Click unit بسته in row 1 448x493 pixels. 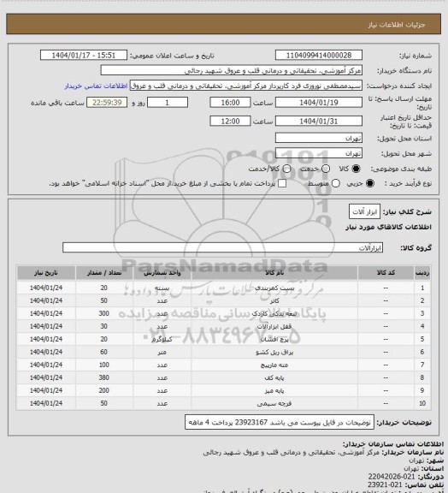pos(162,288)
